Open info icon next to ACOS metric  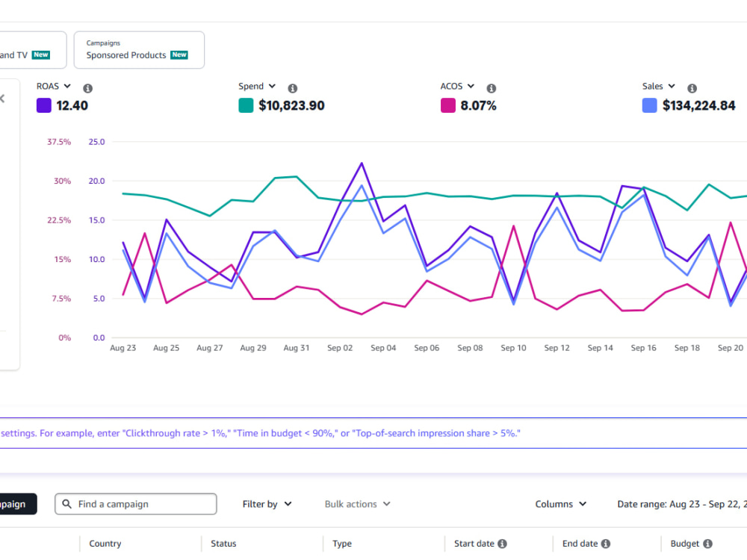tap(492, 88)
